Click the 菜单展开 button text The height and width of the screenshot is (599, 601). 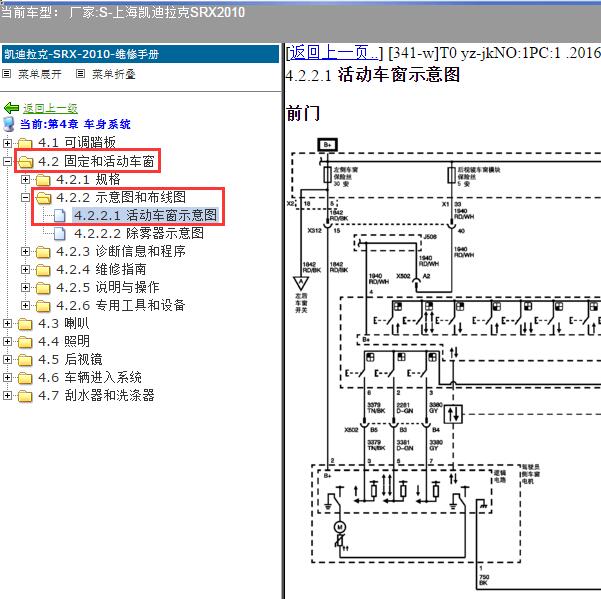point(40,74)
